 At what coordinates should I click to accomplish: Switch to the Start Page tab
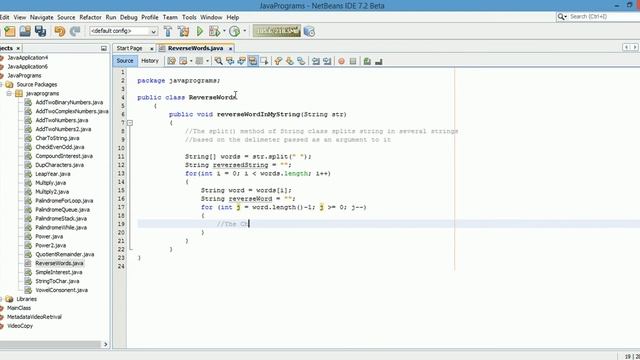[x=129, y=48]
